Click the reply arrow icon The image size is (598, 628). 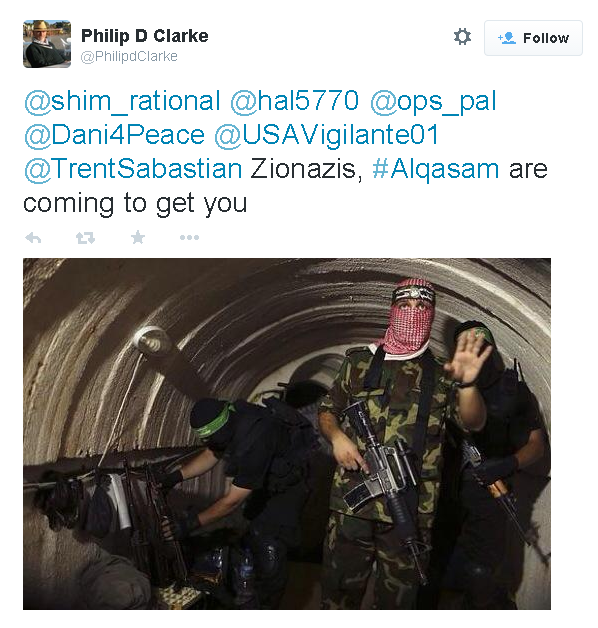click(x=33, y=238)
